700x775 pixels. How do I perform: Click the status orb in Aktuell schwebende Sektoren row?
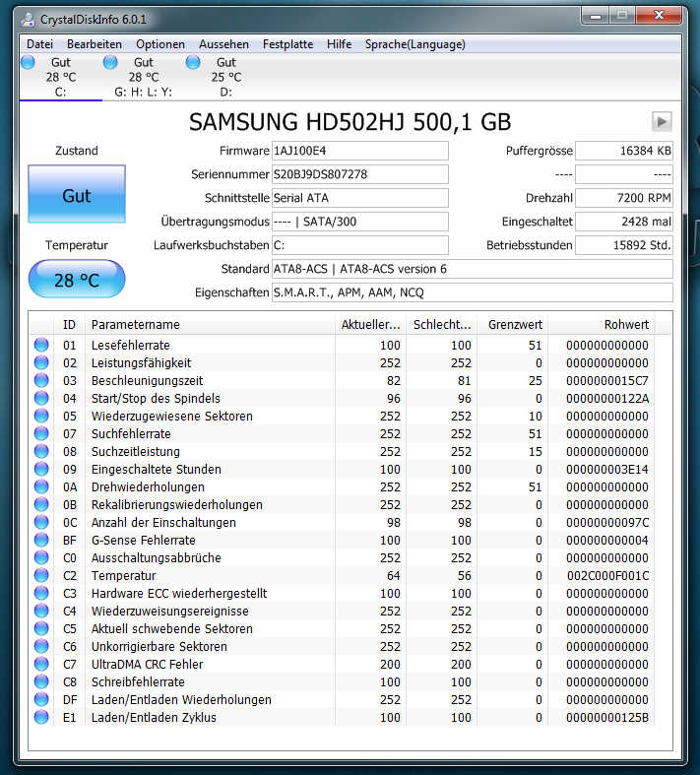[41, 628]
